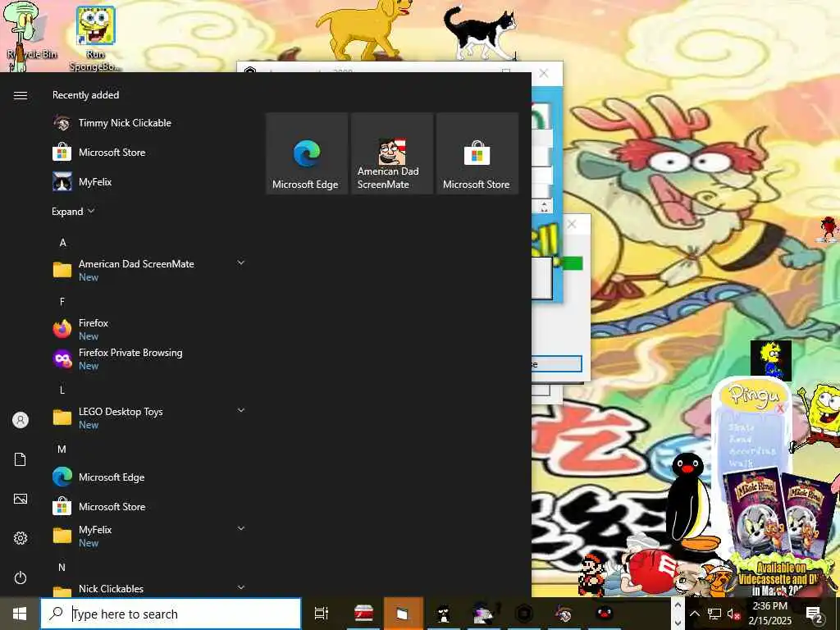This screenshot has height=630, width=840.
Task: Open the Start menu hamburger navigation icon
Action: click(x=21, y=95)
